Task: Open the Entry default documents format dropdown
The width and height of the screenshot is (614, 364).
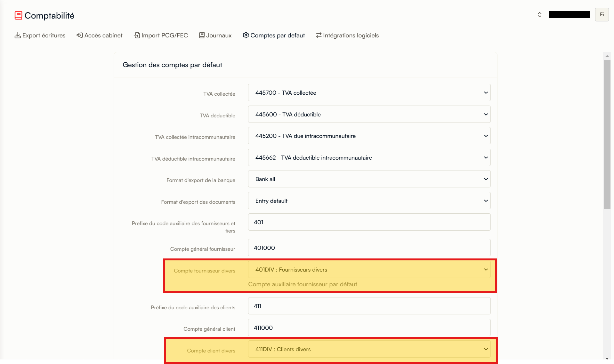Action: coord(369,201)
